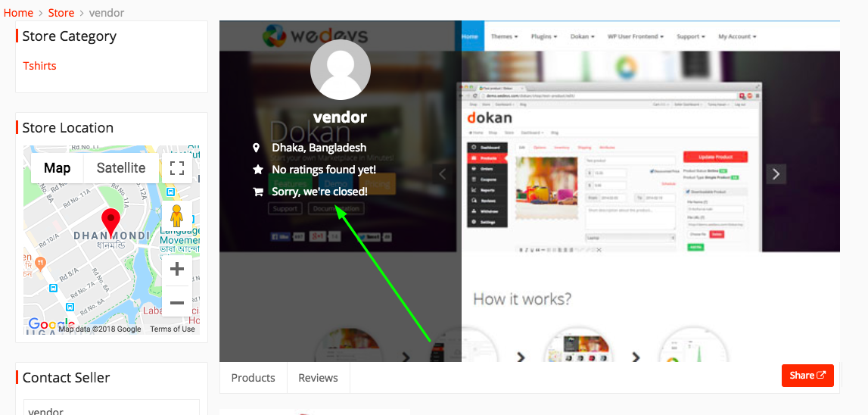The image size is (868, 415).
Task: Toggle fullscreen map view icon
Action: (176, 168)
